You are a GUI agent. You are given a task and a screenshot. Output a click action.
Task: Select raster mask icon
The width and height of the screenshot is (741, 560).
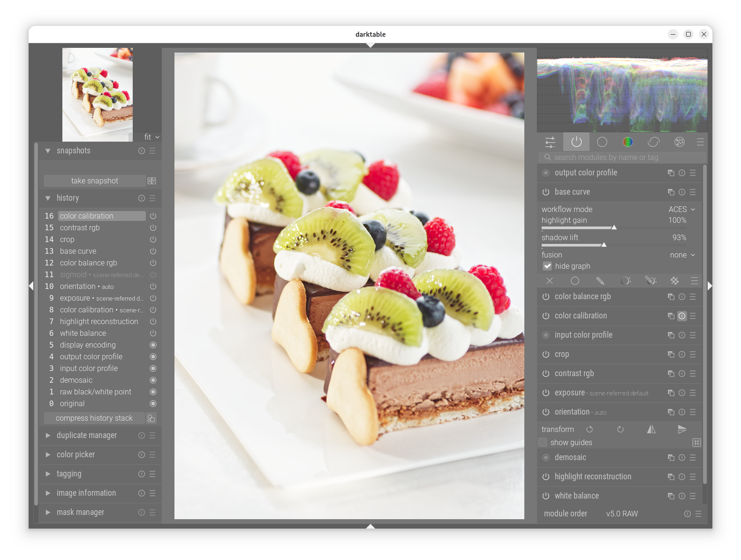point(674,281)
